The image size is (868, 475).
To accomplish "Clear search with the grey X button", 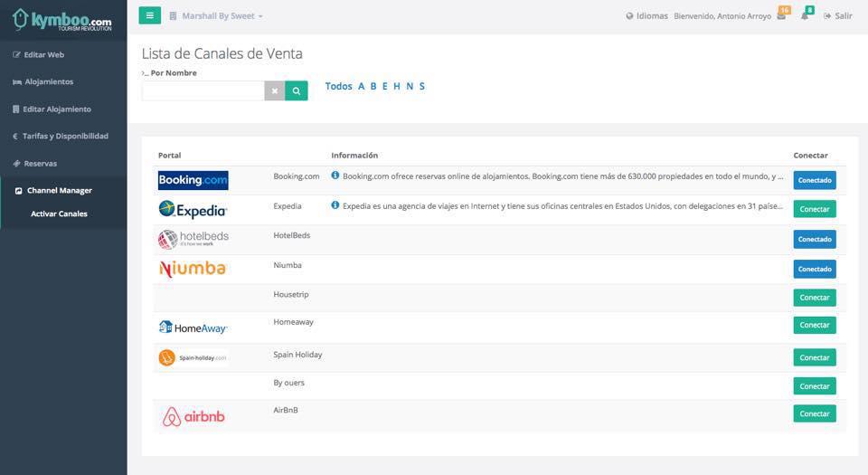I will [275, 90].
